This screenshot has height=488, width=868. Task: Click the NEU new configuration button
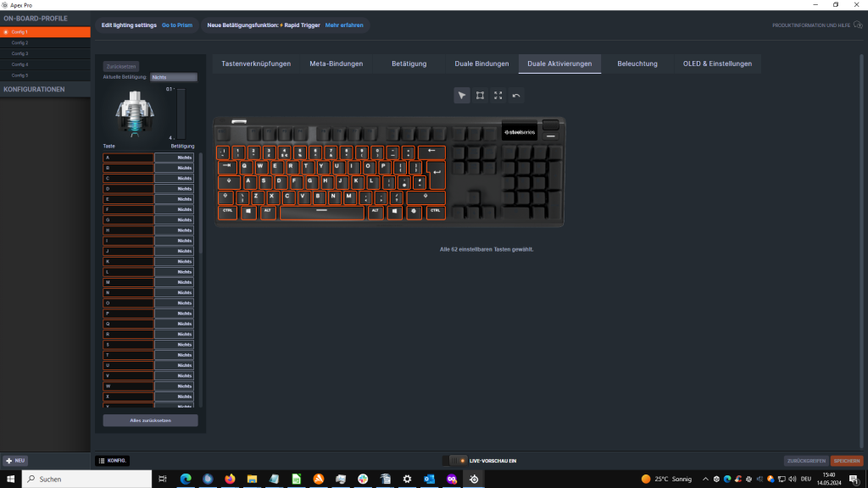coord(15,460)
